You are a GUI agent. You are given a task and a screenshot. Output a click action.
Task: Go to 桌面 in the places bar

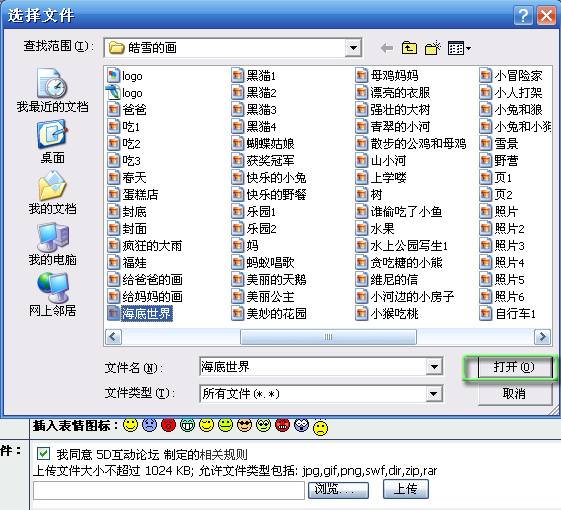tap(52, 142)
